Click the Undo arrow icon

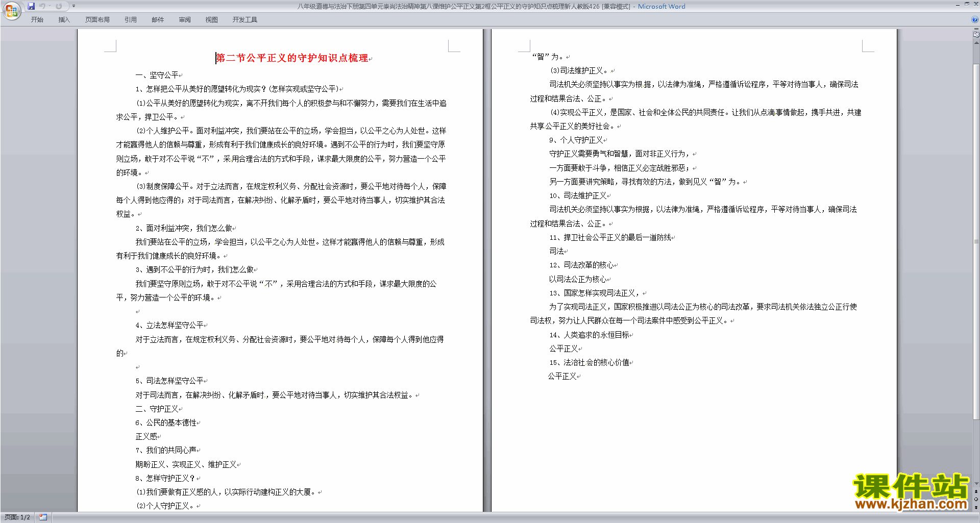[42, 6]
